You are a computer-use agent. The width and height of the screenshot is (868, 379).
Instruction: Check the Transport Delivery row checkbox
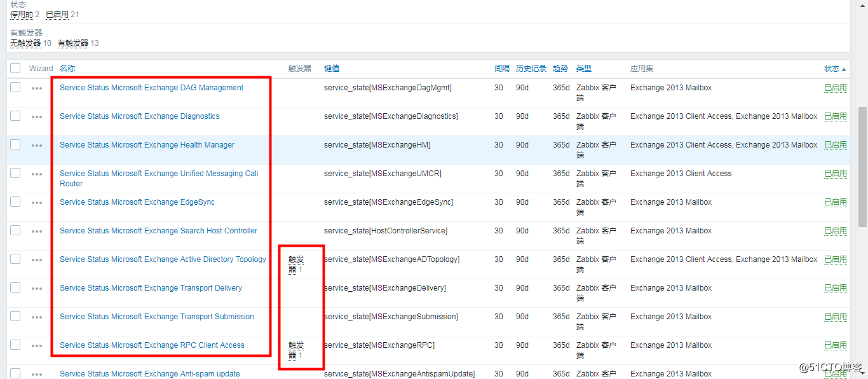tap(15, 287)
